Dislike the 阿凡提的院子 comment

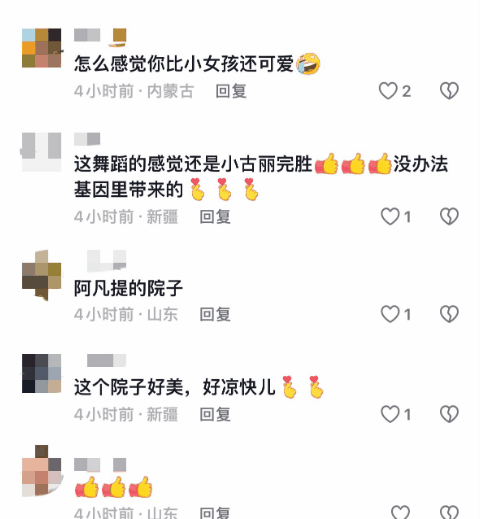tap(449, 314)
